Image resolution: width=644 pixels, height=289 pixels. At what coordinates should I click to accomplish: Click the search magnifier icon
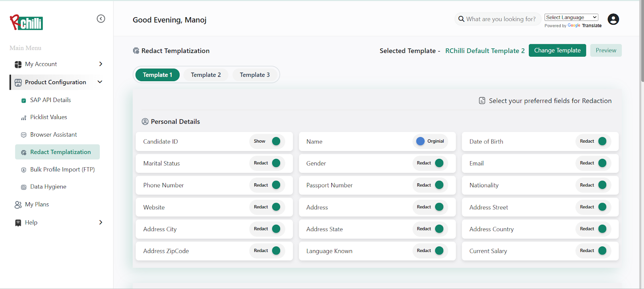point(461,19)
